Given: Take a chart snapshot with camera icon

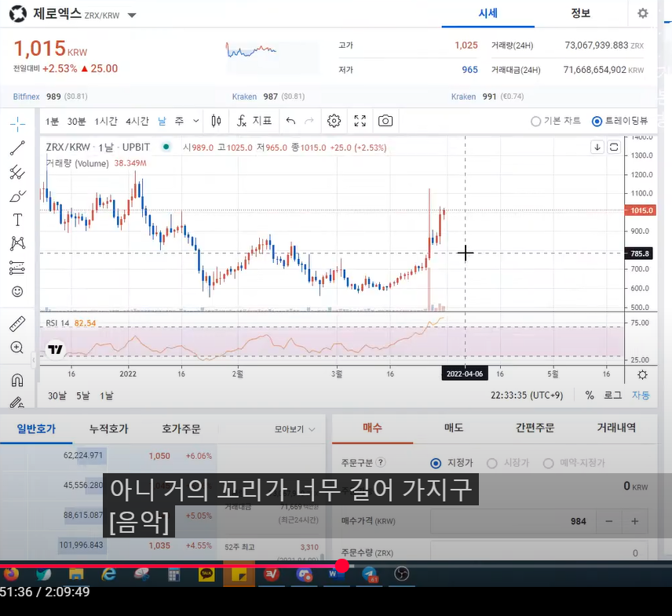Looking at the screenshot, I should 385,121.
